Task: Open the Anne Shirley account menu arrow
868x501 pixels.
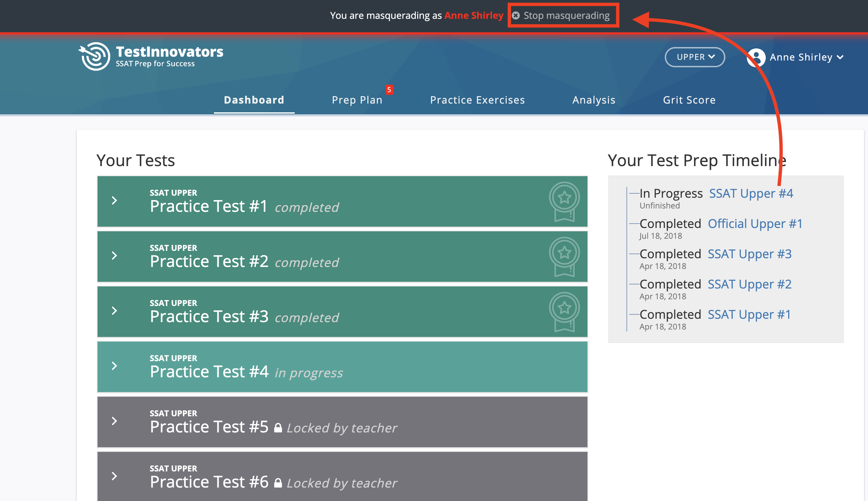Action: [x=840, y=57]
